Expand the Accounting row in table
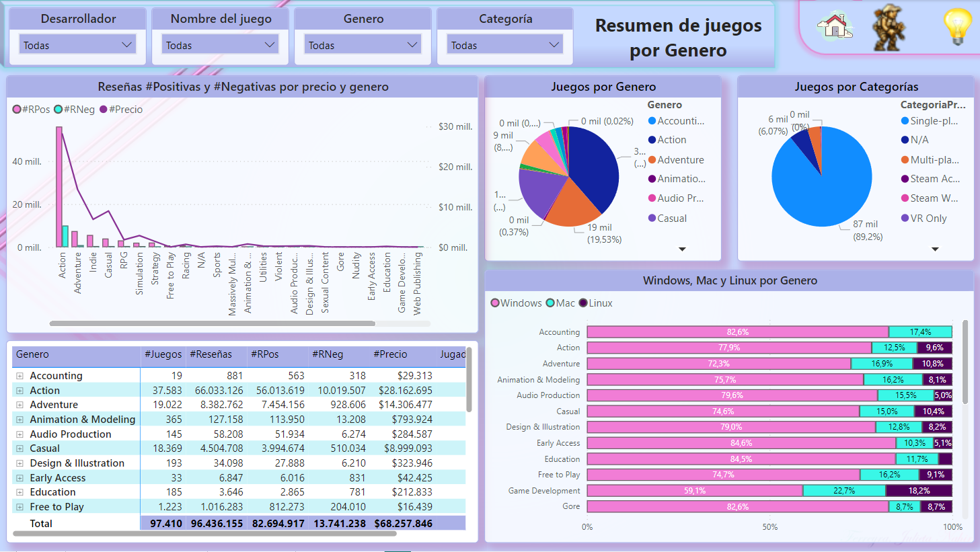 click(x=20, y=376)
